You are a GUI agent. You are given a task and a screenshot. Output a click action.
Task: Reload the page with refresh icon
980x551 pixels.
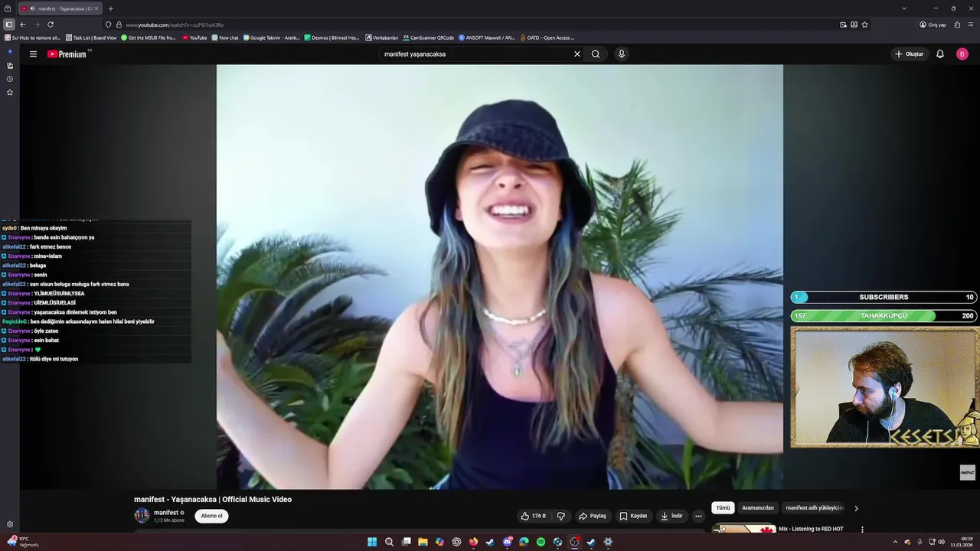51,24
